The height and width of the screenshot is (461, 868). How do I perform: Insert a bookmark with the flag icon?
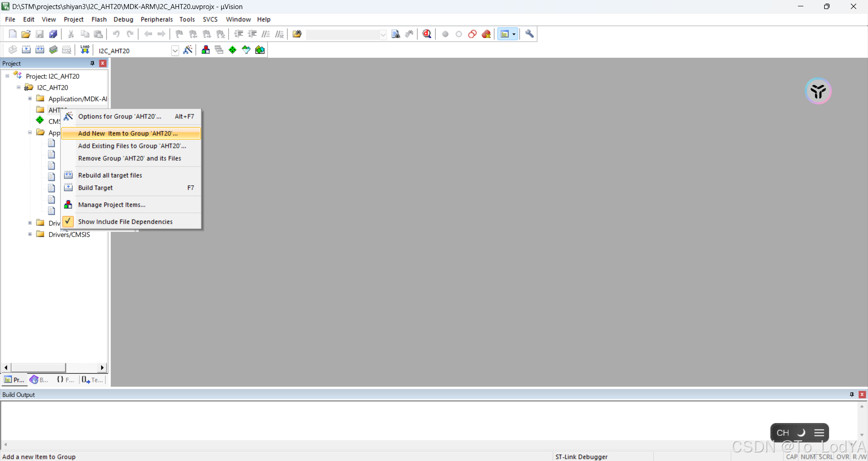(179, 34)
